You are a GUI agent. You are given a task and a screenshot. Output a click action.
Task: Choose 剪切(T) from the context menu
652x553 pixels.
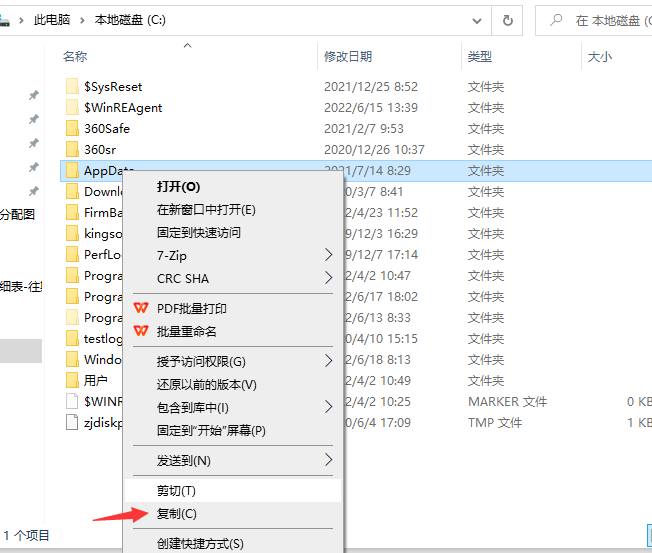(176, 491)
